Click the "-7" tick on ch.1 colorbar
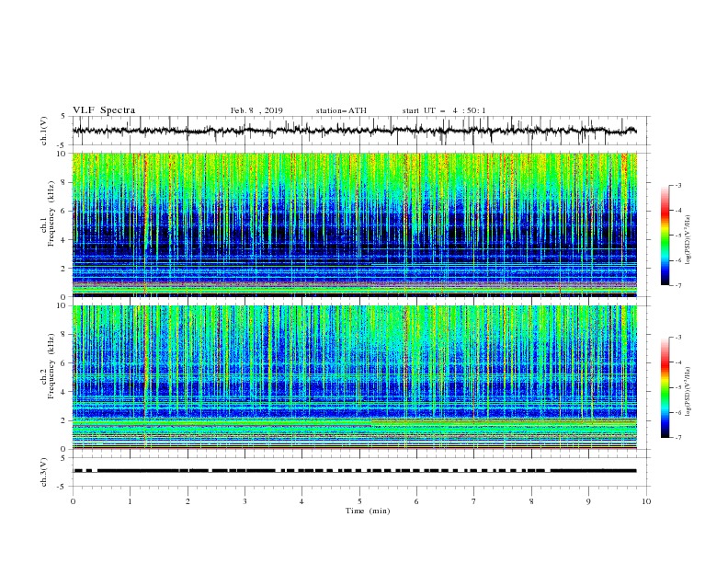This screenshot has height=563, width=728. tap(677, 286)
